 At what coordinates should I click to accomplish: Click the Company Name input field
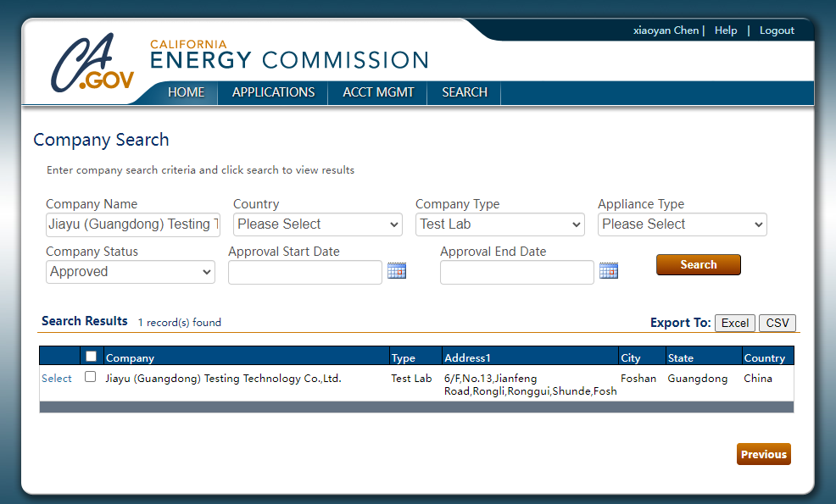click(132, 224)
